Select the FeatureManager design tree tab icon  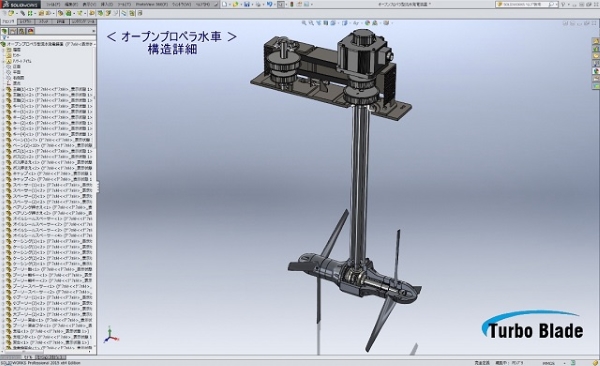pos(5,31)
